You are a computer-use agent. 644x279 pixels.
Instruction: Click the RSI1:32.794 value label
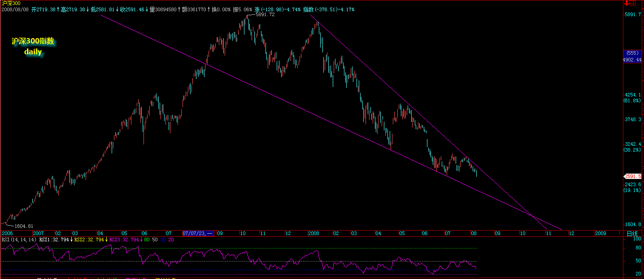pos(54,240)
